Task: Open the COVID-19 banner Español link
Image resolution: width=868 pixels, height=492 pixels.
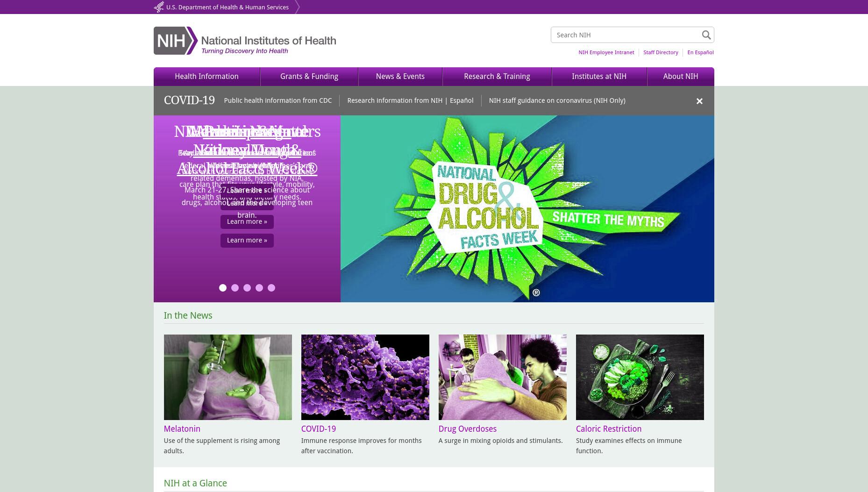Action: pyautogui.click(x=462, y=100)
